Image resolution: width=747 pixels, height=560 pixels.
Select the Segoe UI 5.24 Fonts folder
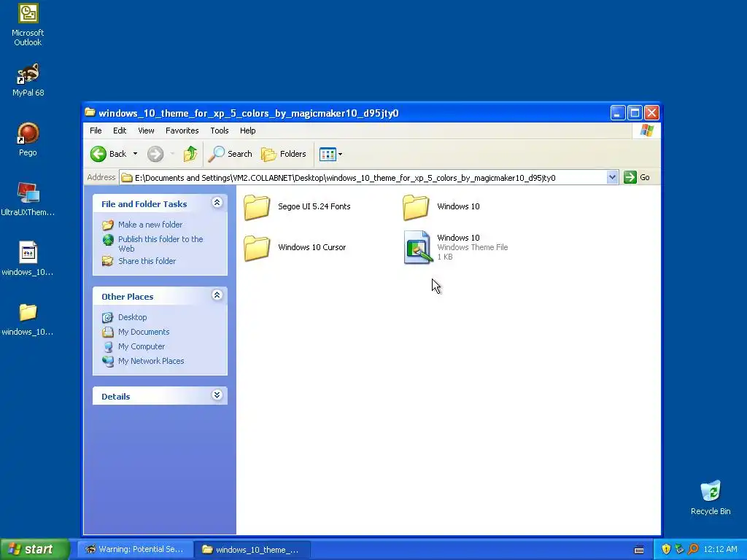point(298,206)
